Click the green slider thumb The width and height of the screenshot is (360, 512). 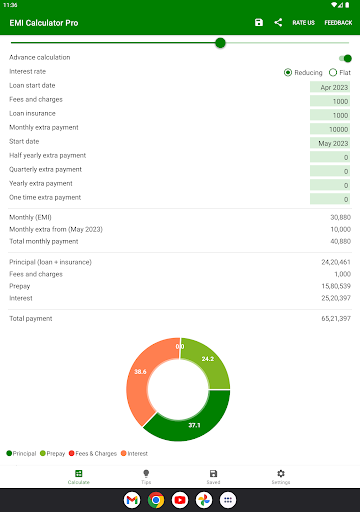point(220,43)
